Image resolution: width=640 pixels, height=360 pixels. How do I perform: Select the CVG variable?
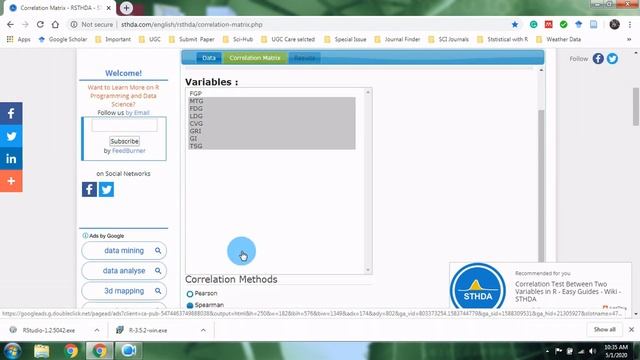tap(271, 123)
